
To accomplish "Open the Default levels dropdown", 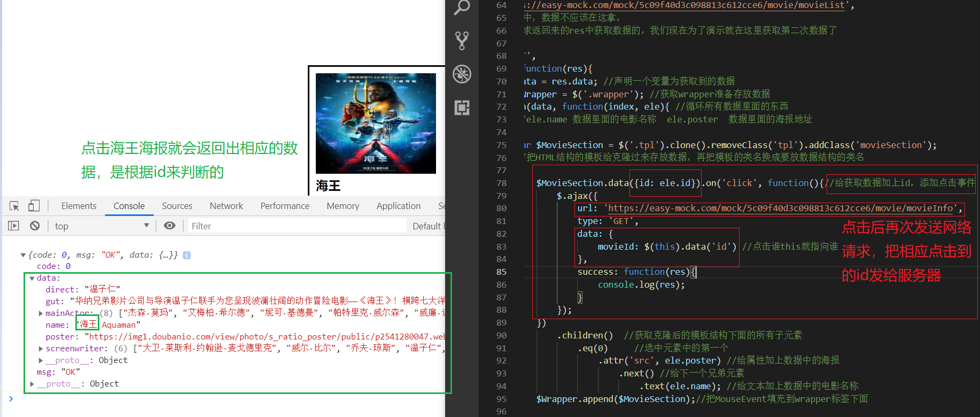I will [x=428, y=226].
